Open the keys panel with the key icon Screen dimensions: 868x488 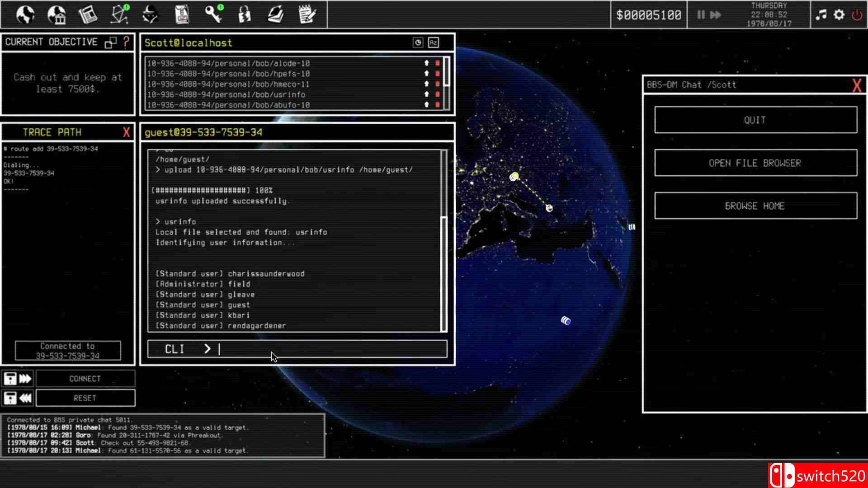(213, 14)
